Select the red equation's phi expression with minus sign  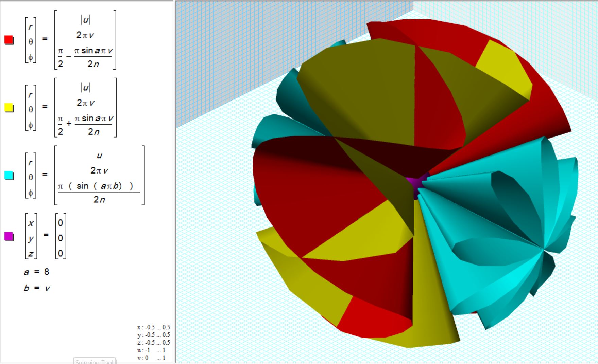tap(85, 57)
